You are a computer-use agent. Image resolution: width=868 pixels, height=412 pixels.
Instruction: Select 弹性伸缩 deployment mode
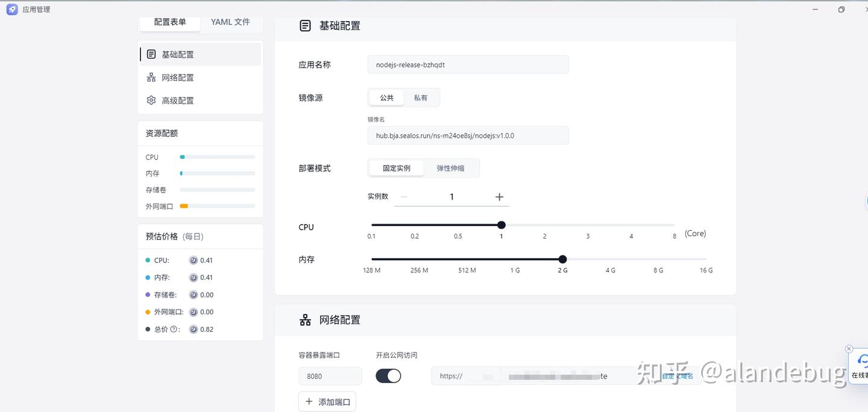pos(451,168)
